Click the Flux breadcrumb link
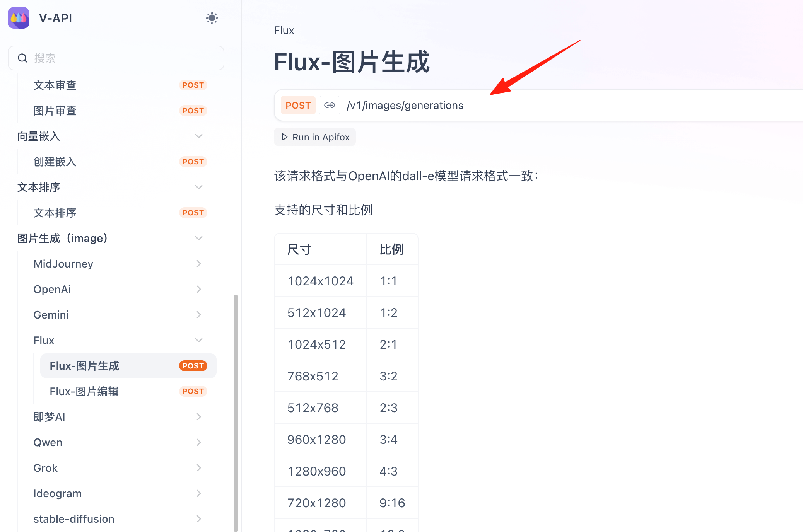Image resolution: width=803 pixels, height=532 pixels. [284, 31]
